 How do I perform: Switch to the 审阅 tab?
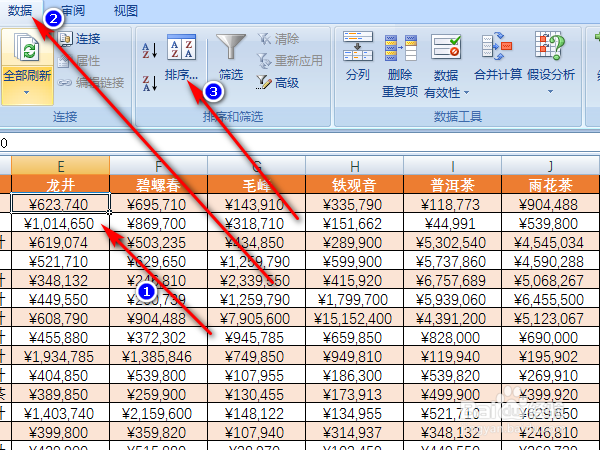(73, 10)
